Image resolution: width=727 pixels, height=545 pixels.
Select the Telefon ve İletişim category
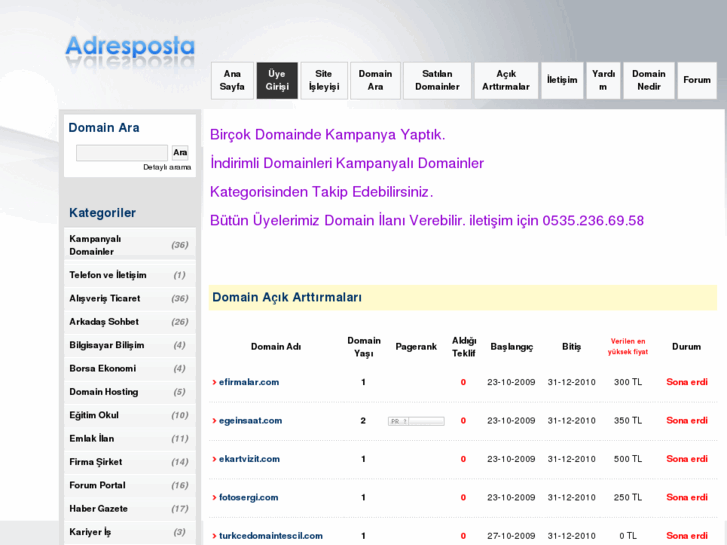(108, 275)
